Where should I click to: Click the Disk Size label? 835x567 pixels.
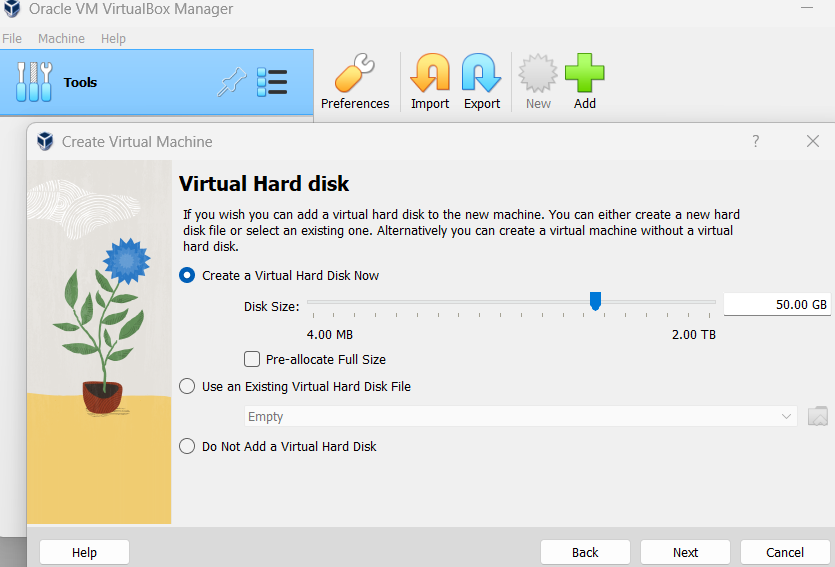click(x=272, y=307)
